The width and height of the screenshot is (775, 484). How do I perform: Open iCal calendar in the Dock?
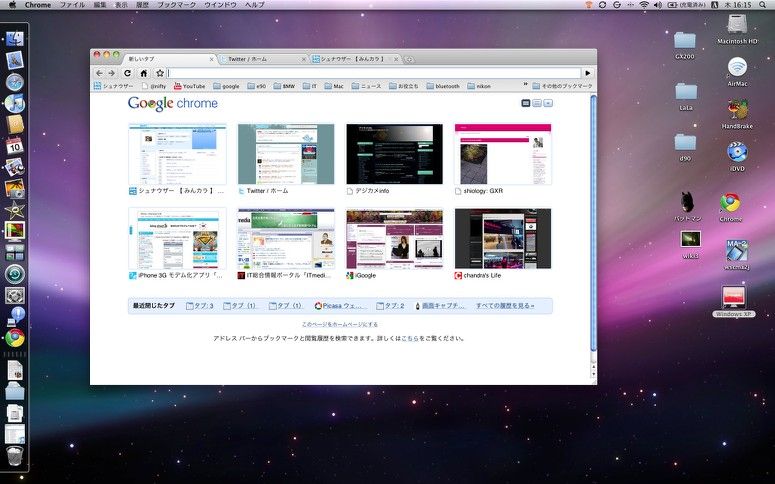coord(15,146)
